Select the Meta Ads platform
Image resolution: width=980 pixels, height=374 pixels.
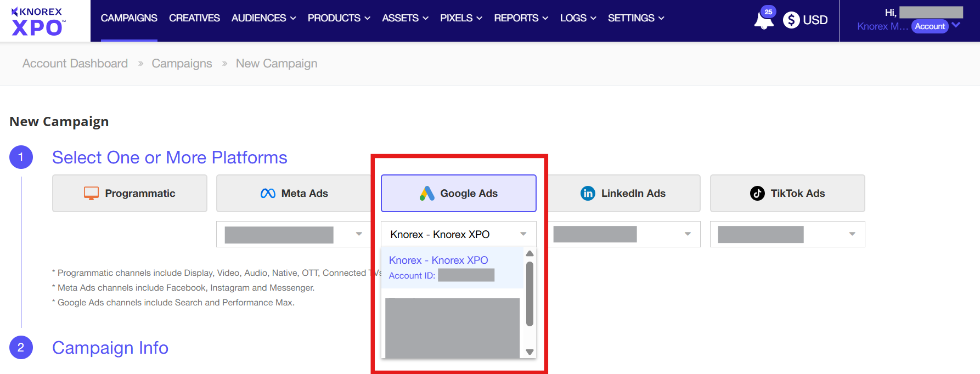(x=294, y=193)
